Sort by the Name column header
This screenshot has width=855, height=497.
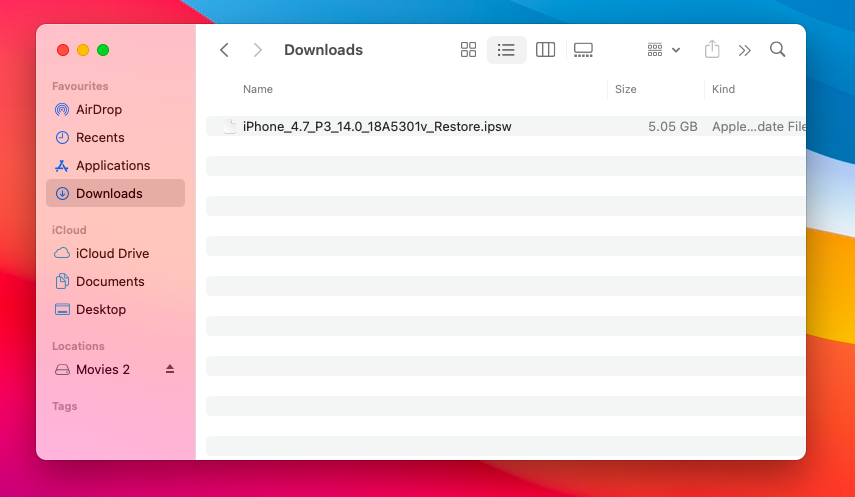tap(258, 89)
